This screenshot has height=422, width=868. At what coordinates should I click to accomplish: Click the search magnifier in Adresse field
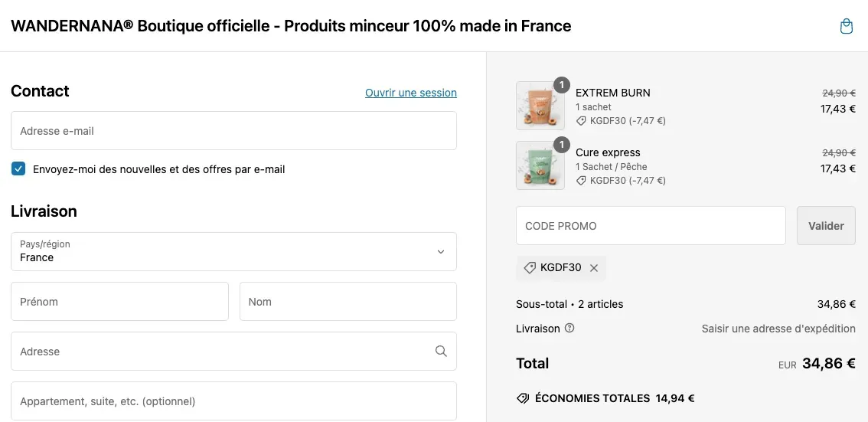point(441,351)
